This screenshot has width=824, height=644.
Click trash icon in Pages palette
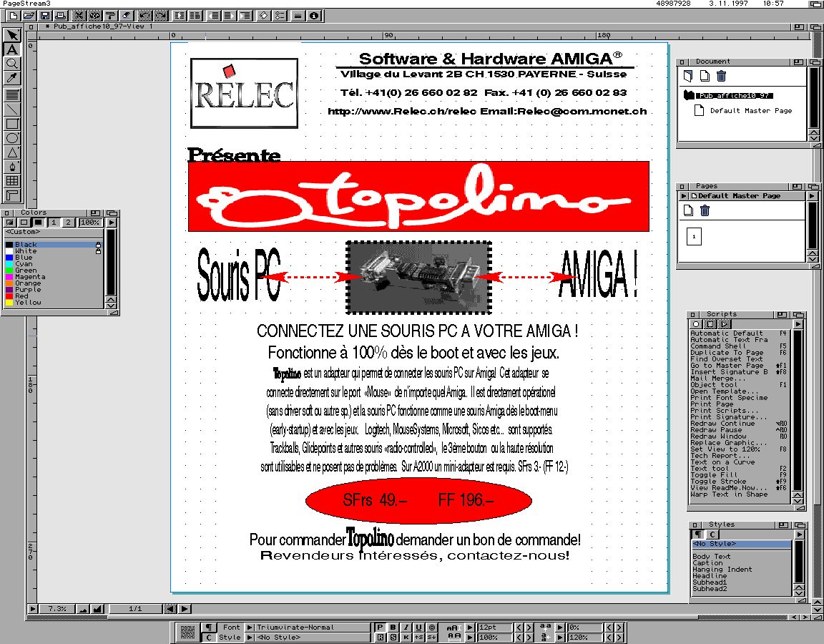pyautogui.click(x=705, y=211)
